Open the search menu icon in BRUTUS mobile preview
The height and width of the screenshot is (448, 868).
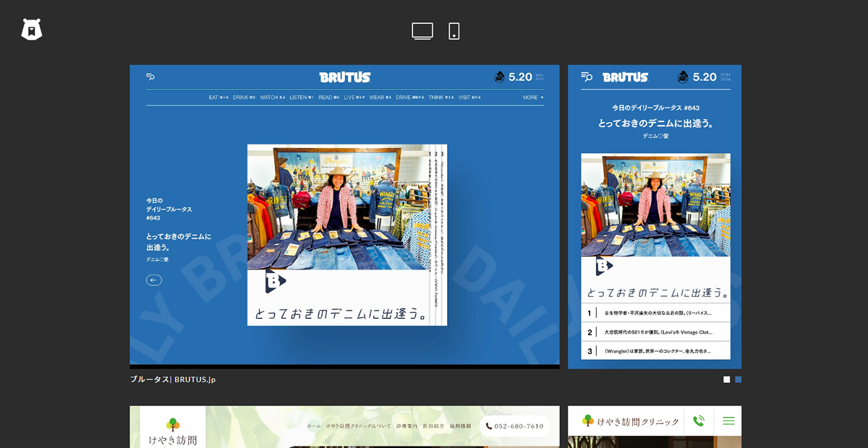587,77
